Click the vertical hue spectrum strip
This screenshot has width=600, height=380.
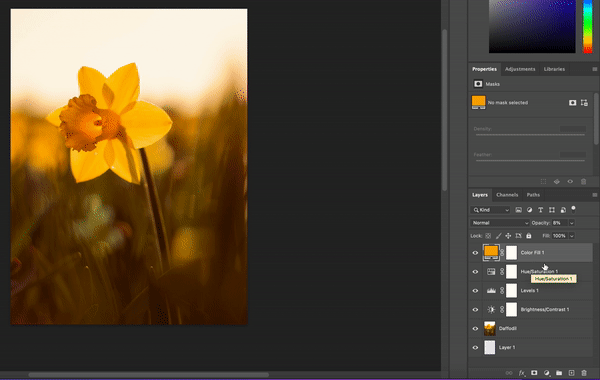click(x=588, y=26)
